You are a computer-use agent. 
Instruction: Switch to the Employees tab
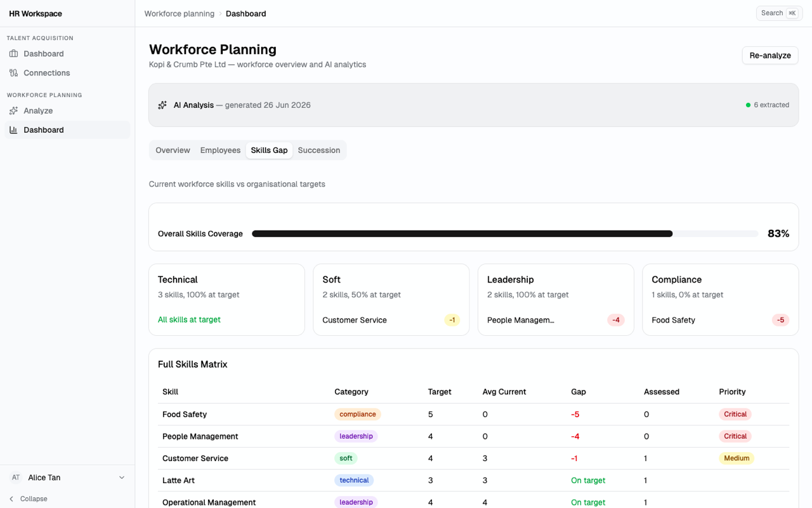pos(220,150)
